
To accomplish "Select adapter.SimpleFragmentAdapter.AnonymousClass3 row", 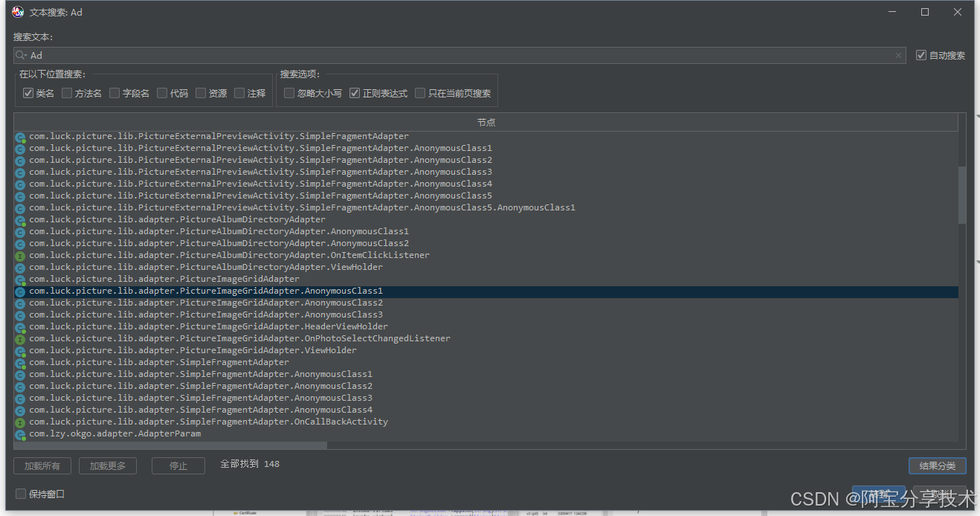I will point(486,399).
